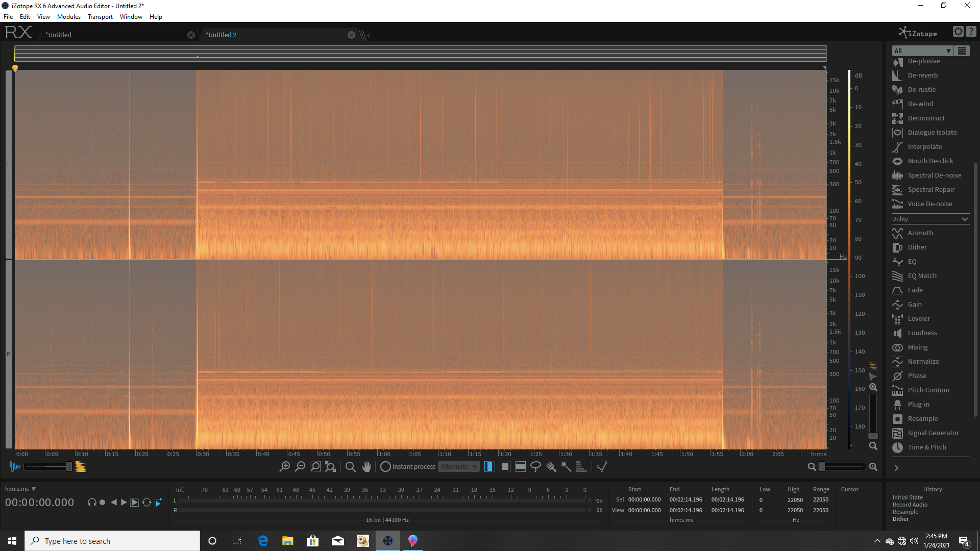Select the Brush selection tool
This screenshot has height=551, width=980.
coord(551,466)
